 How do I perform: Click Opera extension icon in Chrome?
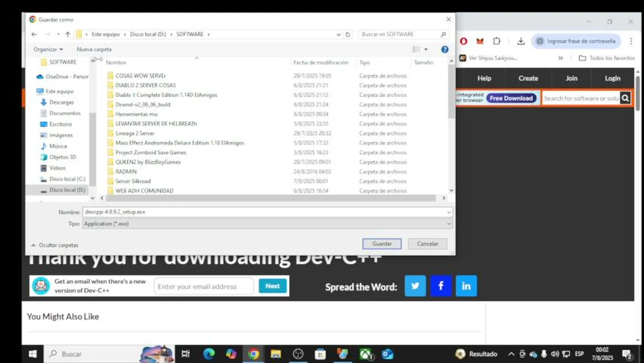464,41
